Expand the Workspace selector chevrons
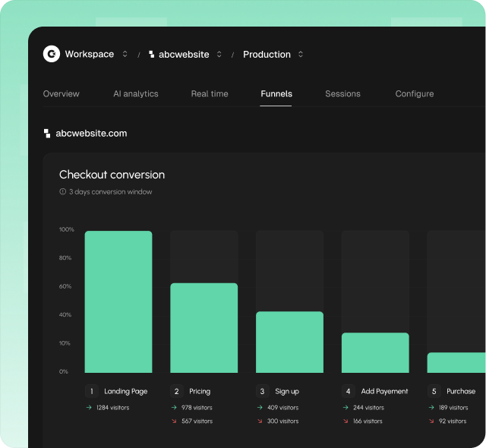 (x=125, y=54)
